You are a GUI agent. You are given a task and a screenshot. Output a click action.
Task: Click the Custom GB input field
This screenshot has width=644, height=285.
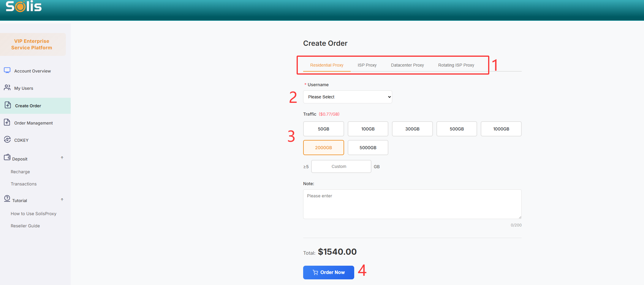click(341, 166)
